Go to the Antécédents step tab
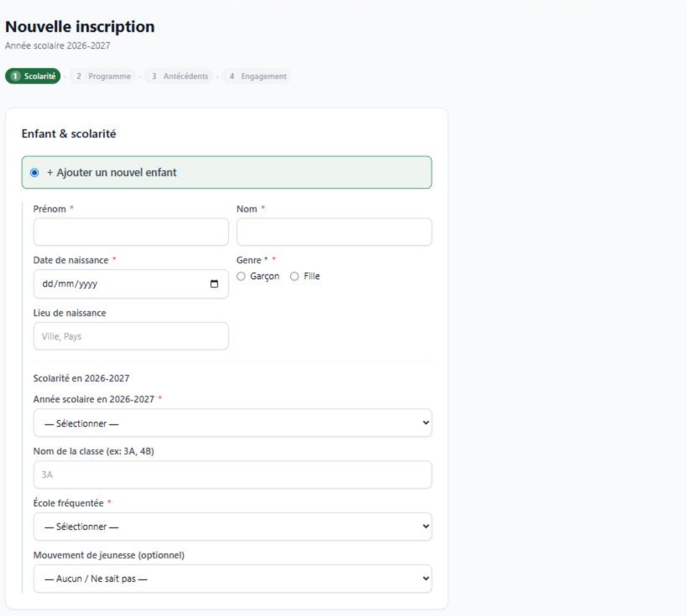The width and height of the screenshot is (687, 616). [x=179, y=76]
